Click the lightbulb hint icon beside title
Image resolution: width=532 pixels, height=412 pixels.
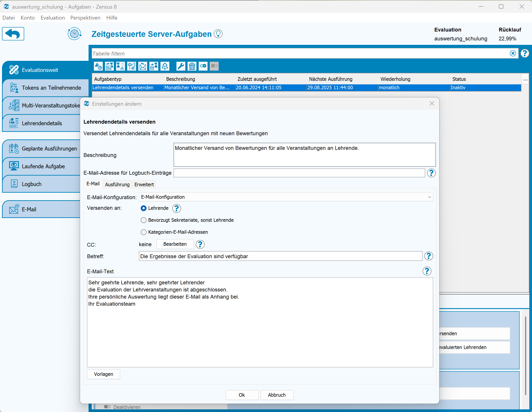218,34
